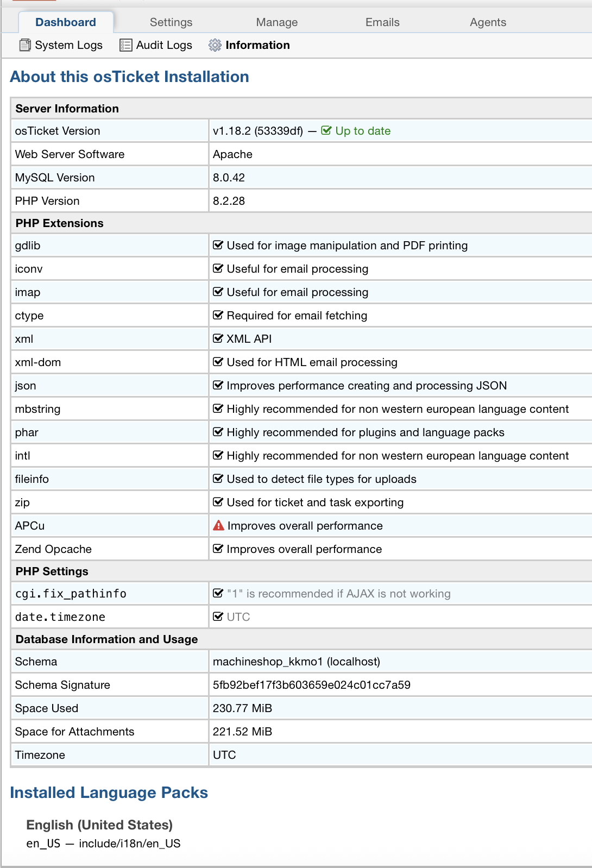The height and width of the screenshot is (868, 592).
Task: Go to the Manage tab
Action: point(277,22)
